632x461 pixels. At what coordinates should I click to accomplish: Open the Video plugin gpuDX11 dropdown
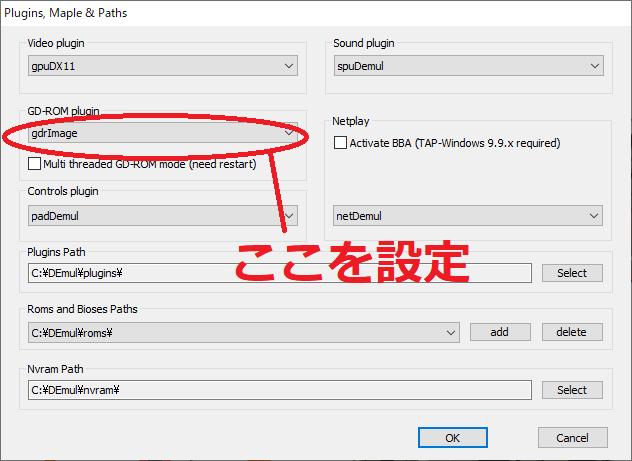pos(163,66)
